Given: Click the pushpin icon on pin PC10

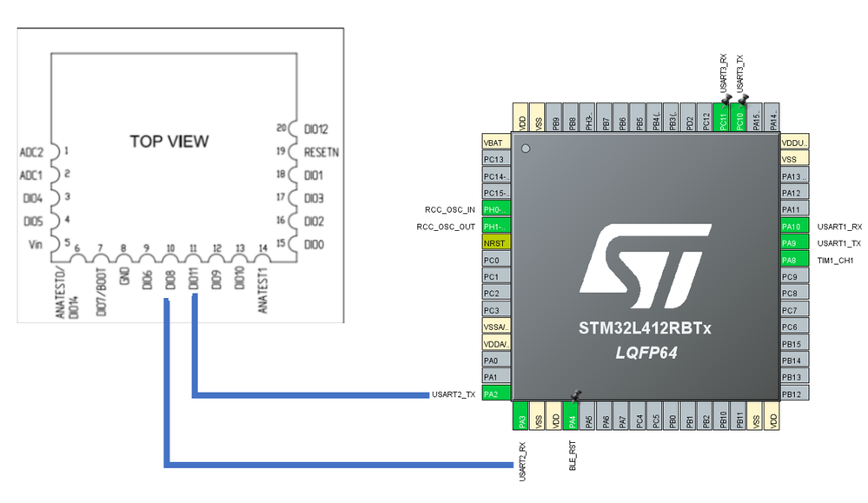Looking at the screenshot, I should pos(743,100).
